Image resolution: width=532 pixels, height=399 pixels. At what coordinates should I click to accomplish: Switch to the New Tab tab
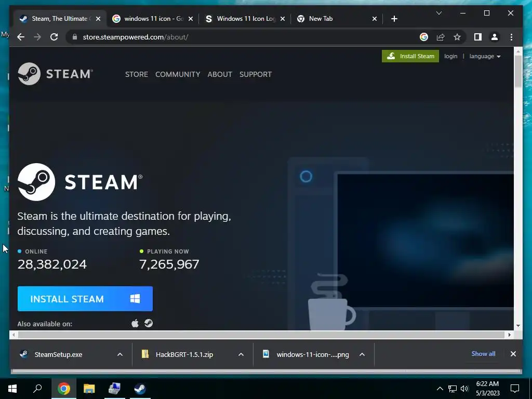[337, 19]
